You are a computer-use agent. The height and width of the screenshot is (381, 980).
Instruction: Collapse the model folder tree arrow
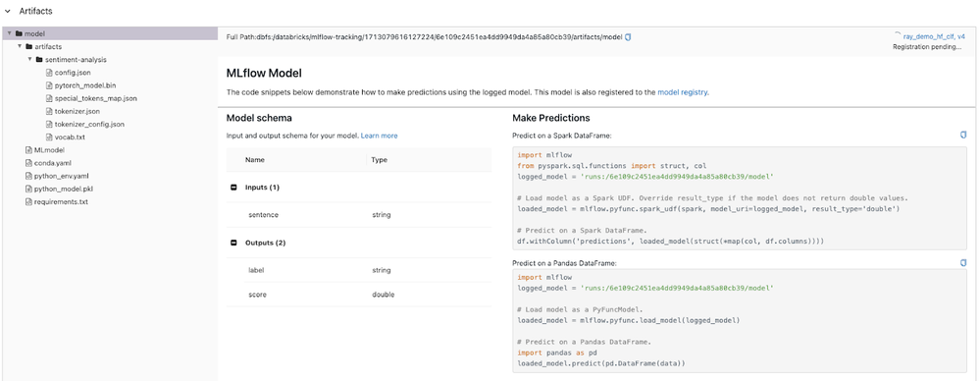pyautogui.click(x=9, y=33)
